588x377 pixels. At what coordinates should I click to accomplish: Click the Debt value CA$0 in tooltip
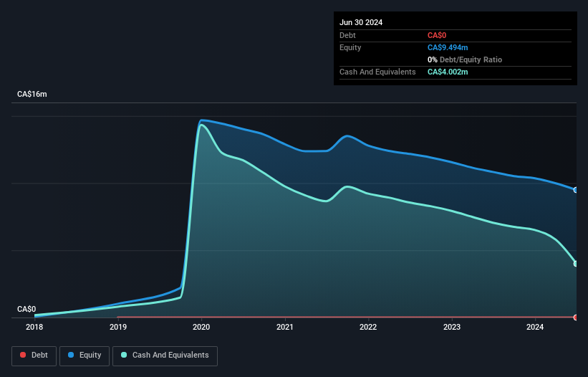437,35
